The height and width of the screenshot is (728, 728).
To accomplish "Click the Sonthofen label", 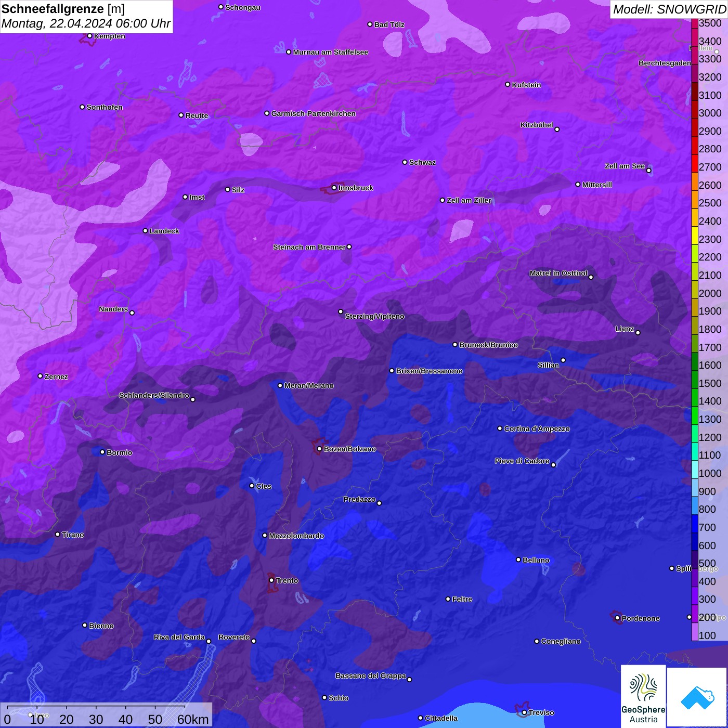I will 105,107.
